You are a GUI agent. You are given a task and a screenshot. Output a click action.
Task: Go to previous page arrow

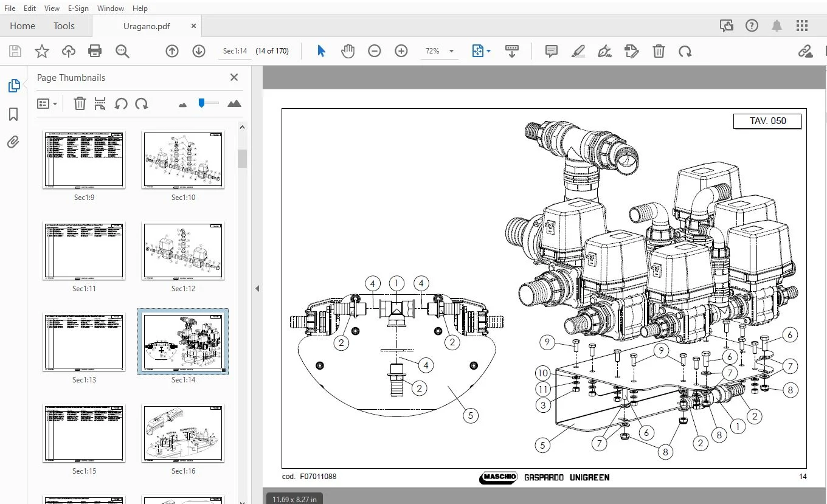172,51
